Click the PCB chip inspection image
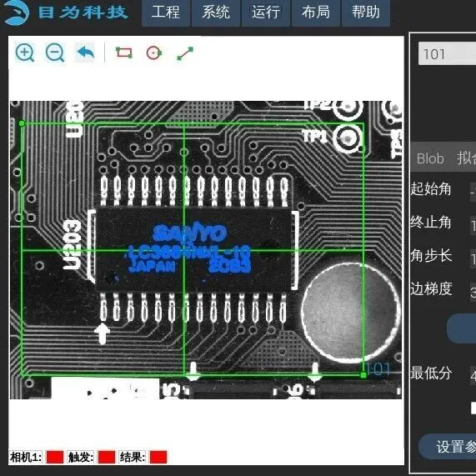This screenshot has height=476, width=476. point(206,250)
